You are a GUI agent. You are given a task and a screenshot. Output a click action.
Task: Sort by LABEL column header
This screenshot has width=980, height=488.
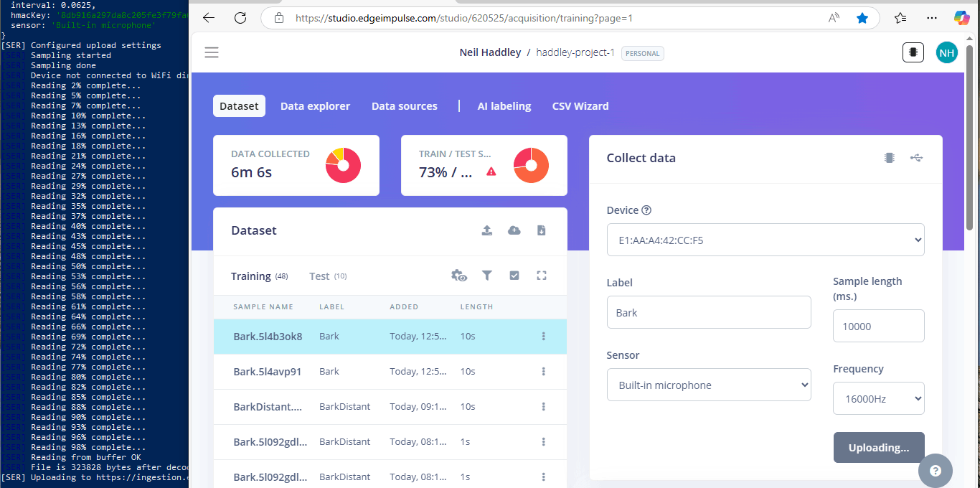[x=331, y=306]
